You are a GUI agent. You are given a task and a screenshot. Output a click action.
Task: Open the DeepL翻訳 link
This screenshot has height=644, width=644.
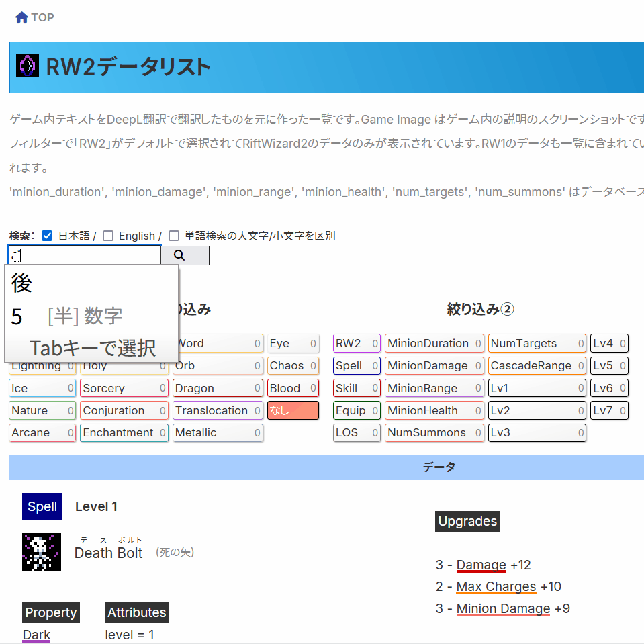136,120
